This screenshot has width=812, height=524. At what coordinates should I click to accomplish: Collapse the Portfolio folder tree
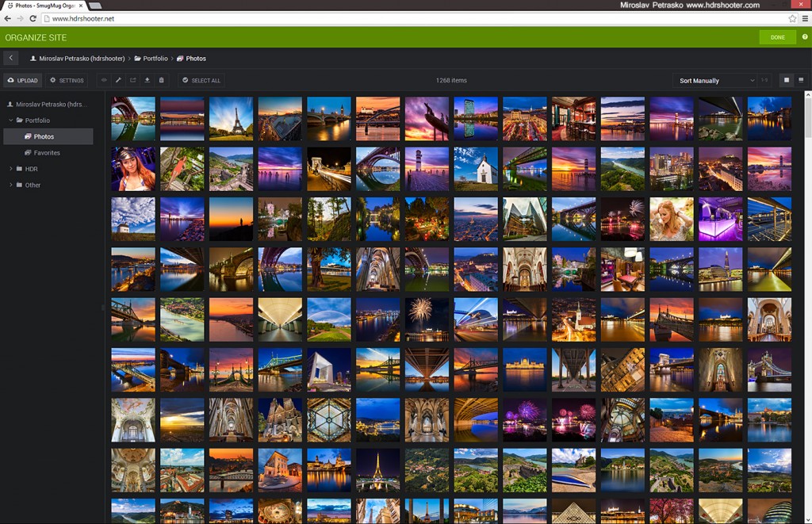(11, 120)
